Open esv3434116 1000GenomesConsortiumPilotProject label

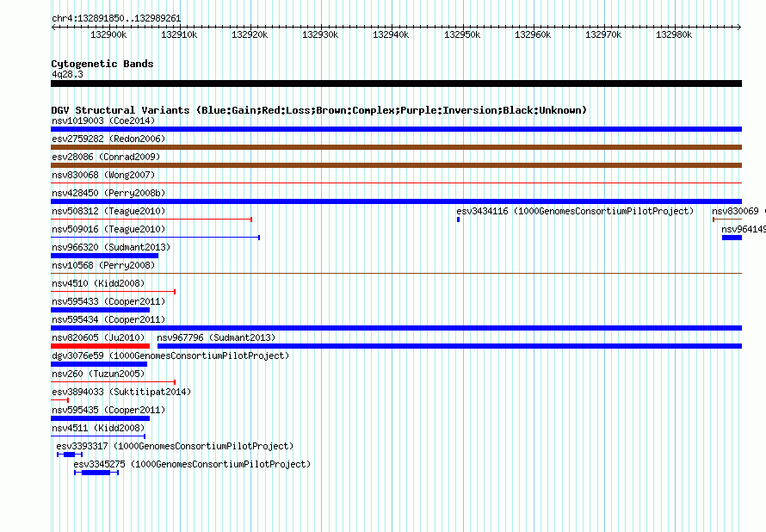click(575, 211)
